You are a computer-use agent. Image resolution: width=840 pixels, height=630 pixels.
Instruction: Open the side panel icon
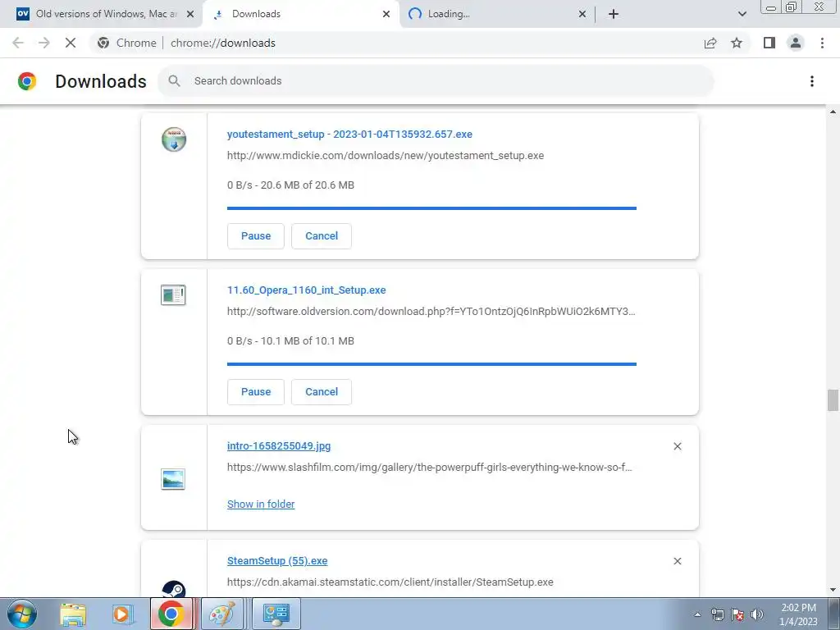(x=769, y=43)
